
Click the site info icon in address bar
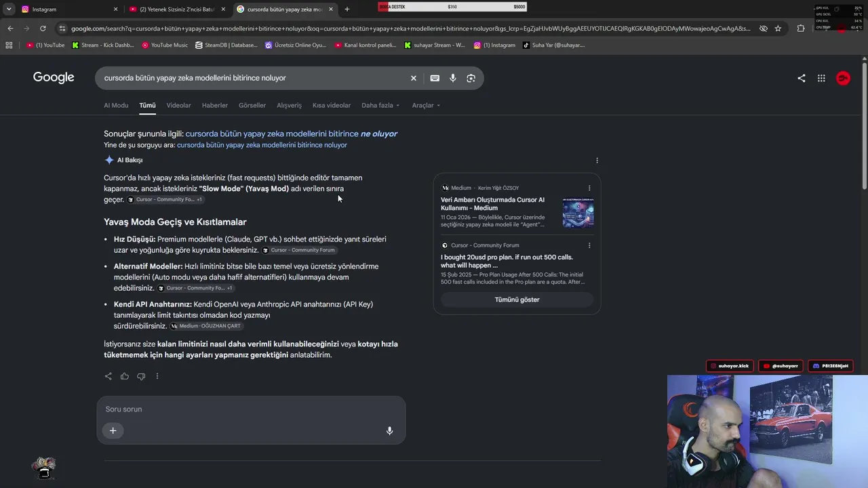(62, 28)
